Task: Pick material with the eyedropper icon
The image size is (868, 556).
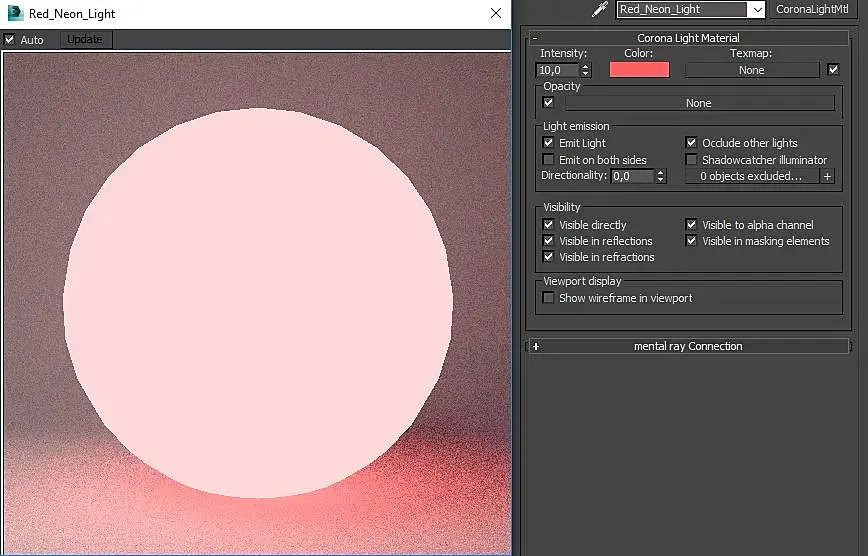Action: point(600,9)
